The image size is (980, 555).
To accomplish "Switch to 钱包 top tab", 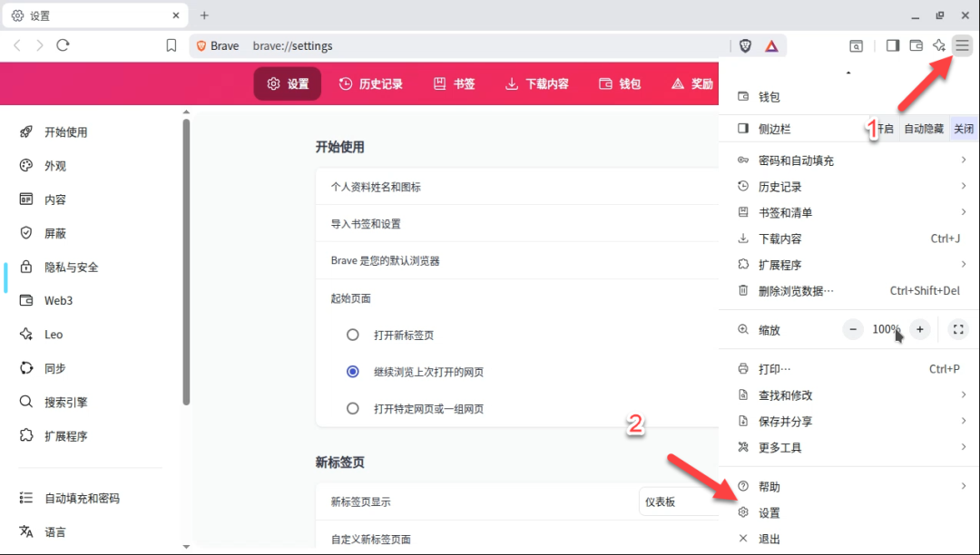I will pos(620,83).
